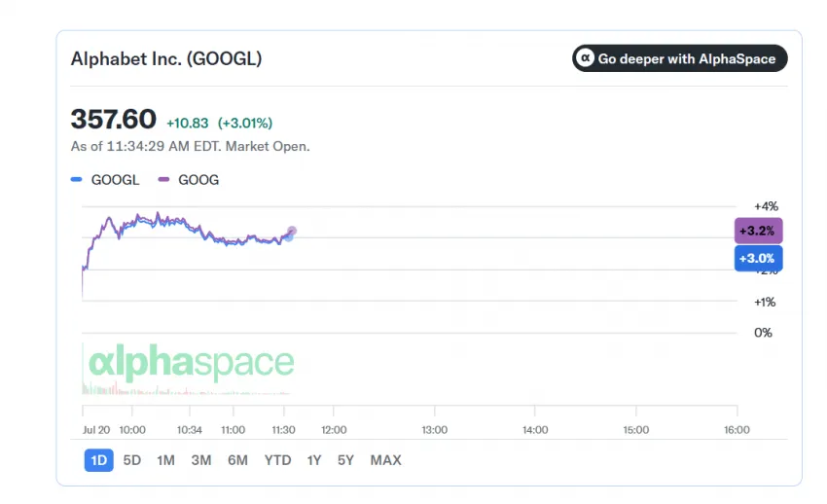827x504 pixels.
Task: Click the blue +3.0% GOOGL badge
Action: [x=759, y=259]
